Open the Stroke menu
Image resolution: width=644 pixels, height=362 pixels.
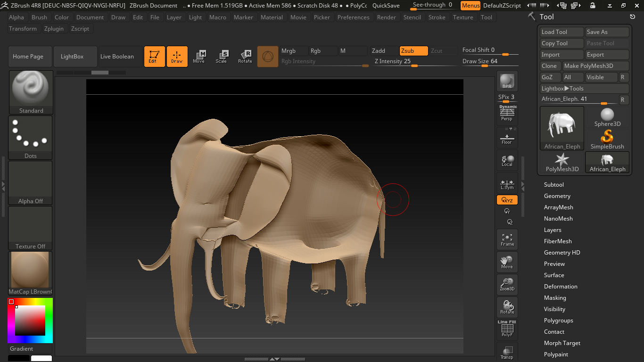coord(437,17)
